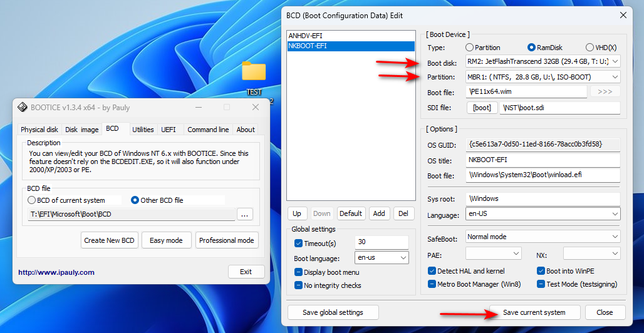Click the BOOTICE app icon in title bar

point(22,108)
